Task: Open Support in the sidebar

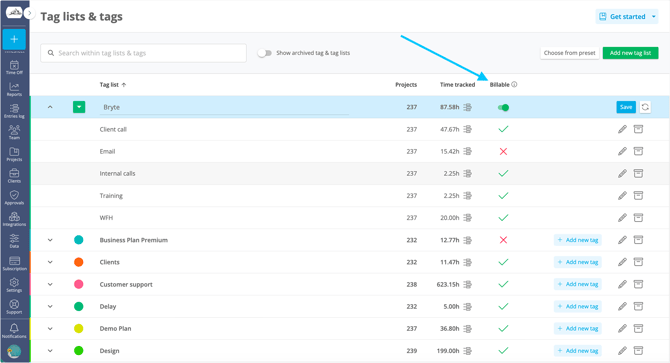Action: [14, 307]
